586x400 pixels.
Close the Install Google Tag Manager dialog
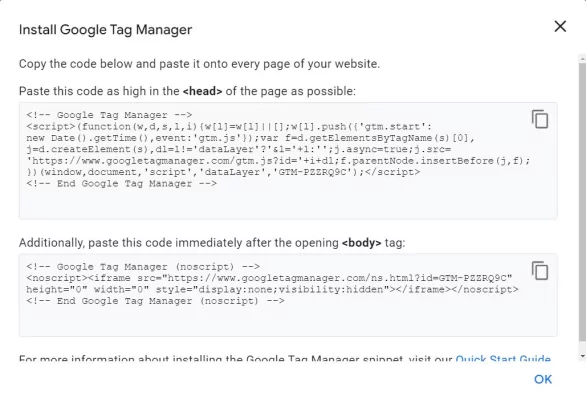(x=560, y=27)
